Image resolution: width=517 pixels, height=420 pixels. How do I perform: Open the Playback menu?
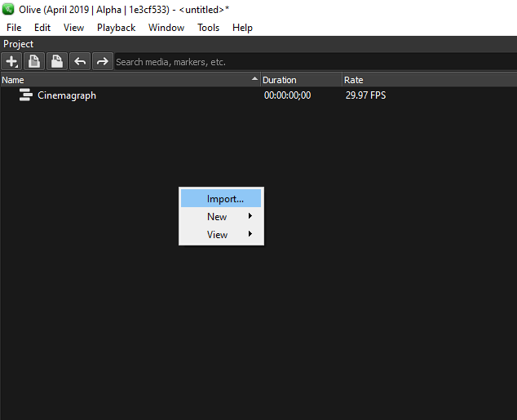pyautogui.click(x=116, y=28)
